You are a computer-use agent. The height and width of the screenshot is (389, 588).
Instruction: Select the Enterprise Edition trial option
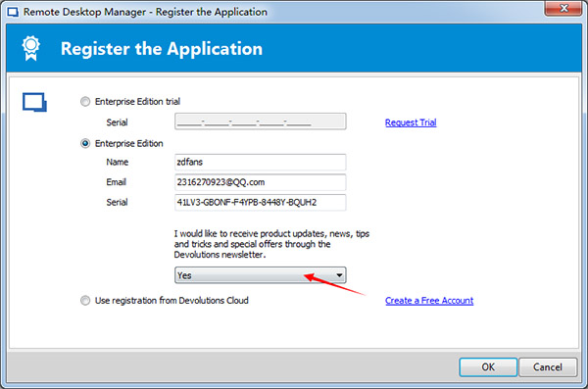[x=85, y=102]
